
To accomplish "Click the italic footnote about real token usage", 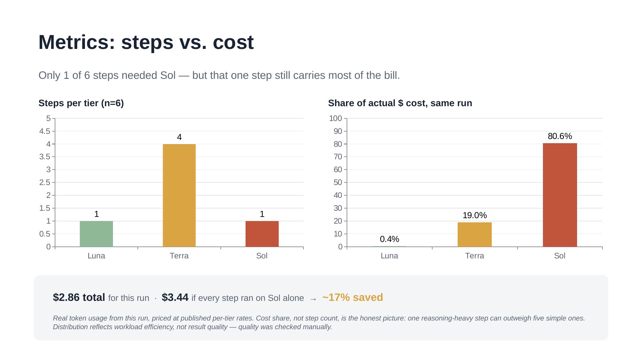I will tap(319, 322).
